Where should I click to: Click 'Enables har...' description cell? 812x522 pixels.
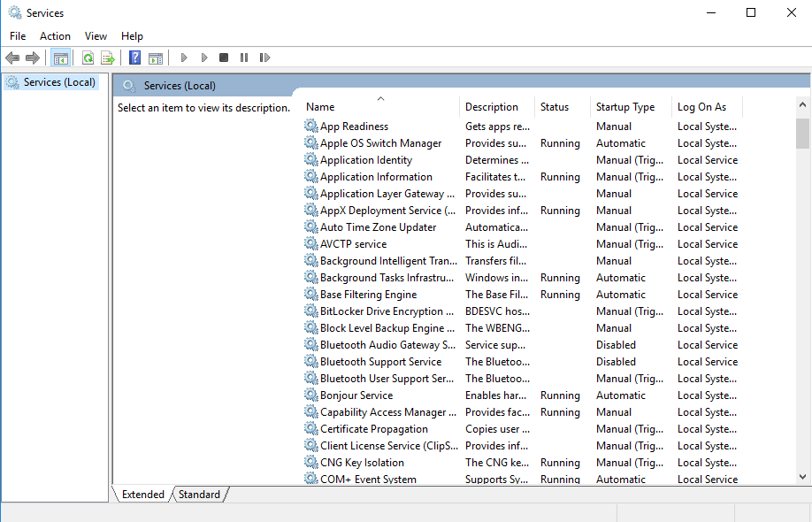tap(495, 395)
